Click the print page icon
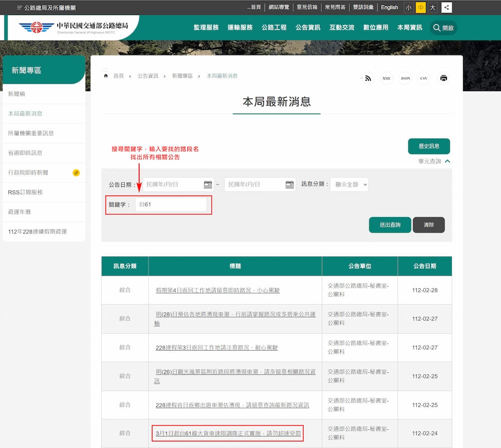501x448 pixels. click(x=443, y=78)
